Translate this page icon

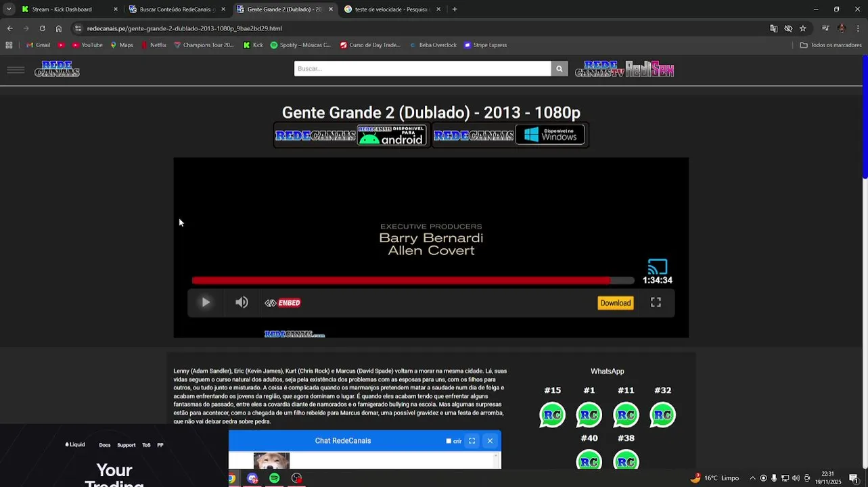(x=773, y=28)
